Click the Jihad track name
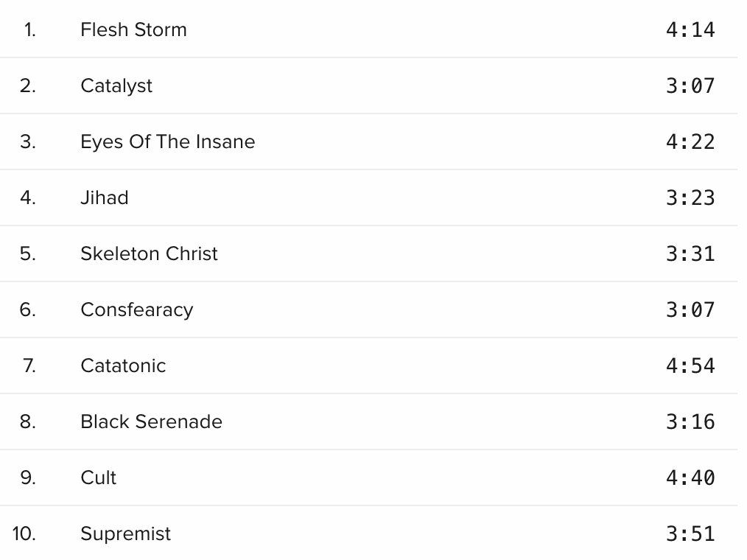The image size is (747, 560). [105, 197]
